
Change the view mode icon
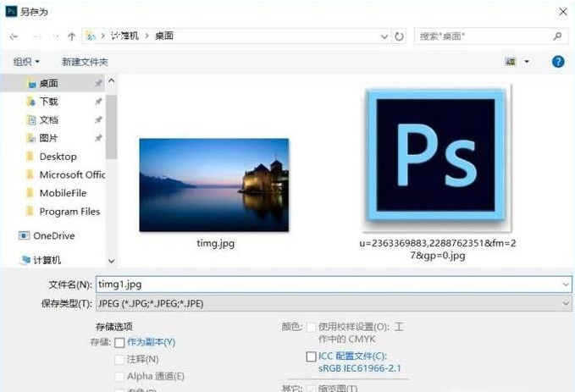[511, 61]
